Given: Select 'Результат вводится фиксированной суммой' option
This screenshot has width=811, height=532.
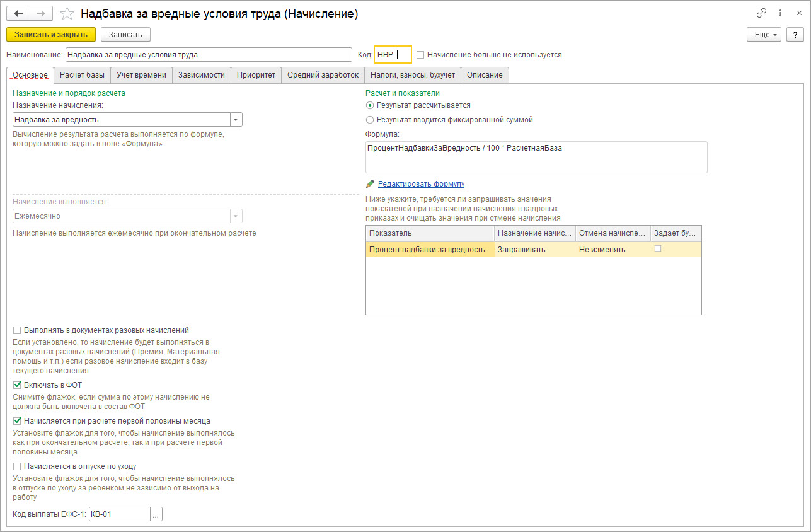Looking at the screenshot, I should [x=369, y=119].
